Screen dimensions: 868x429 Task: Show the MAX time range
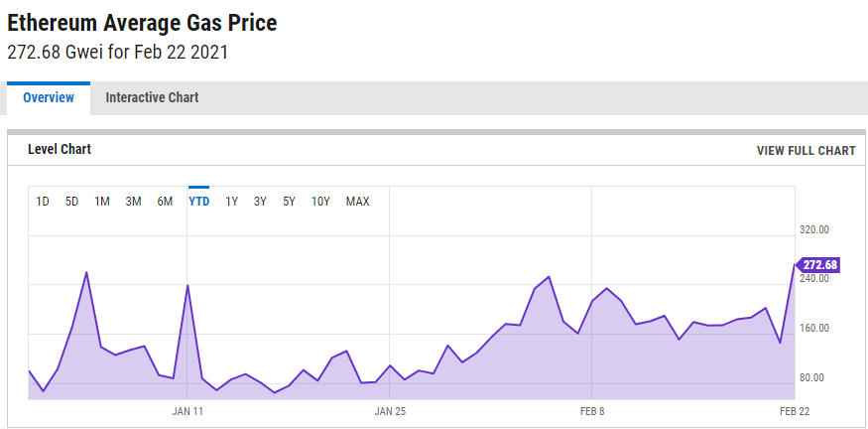pos(357,202)
